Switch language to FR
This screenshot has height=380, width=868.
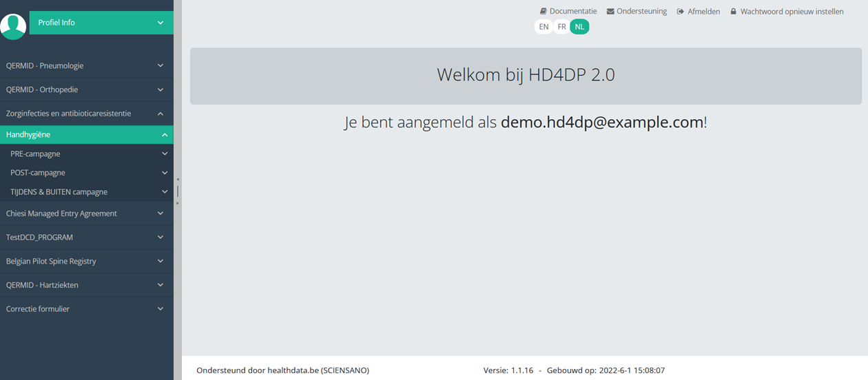pos(561,27)
